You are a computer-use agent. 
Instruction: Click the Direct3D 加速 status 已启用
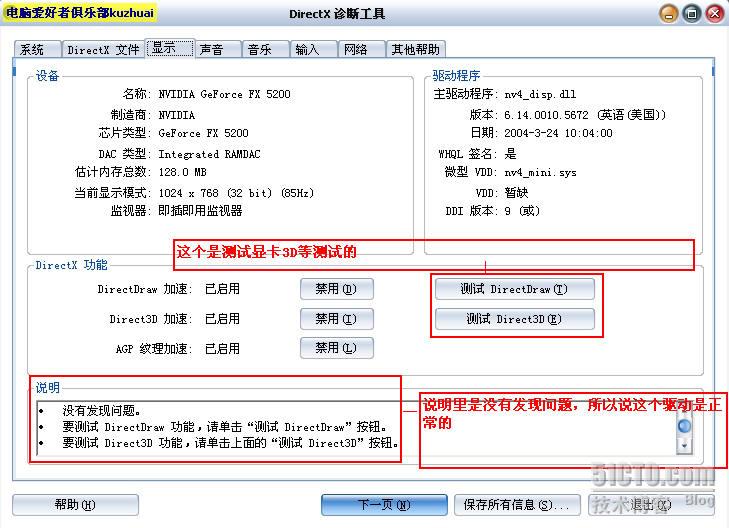point(222,319)
